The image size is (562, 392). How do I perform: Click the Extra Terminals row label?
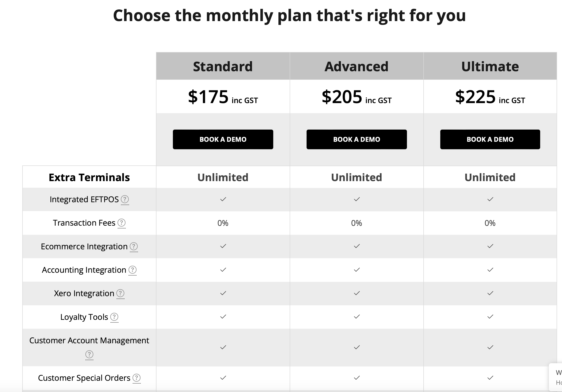click(x=89, y=178)
